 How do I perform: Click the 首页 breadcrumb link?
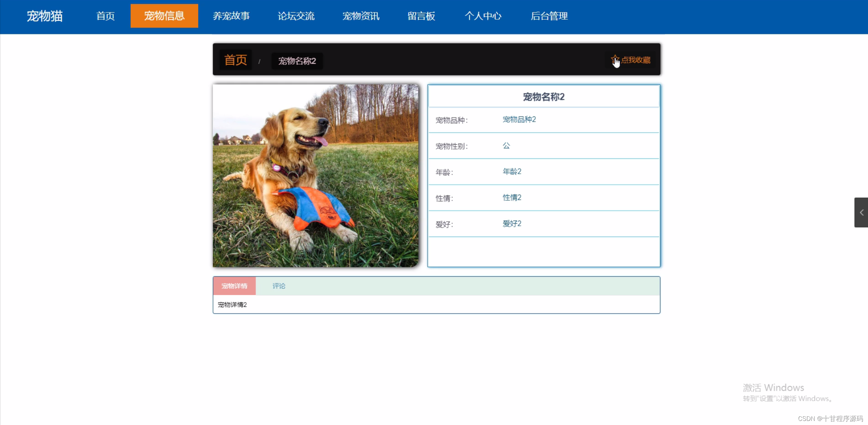point(235,60)
